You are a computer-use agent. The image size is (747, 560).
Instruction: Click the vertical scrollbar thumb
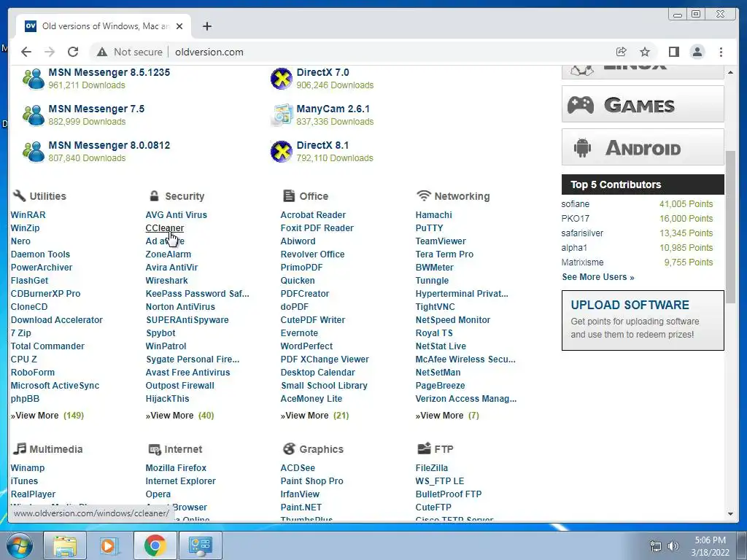pos(731,226)
